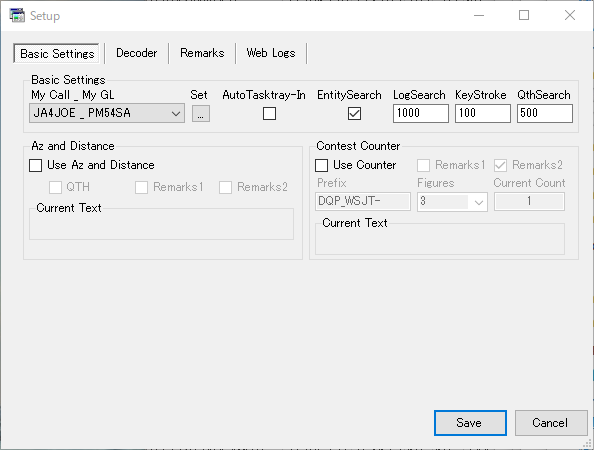Click the Set ellipsis button
This screenshot has height=450, width=594.
(201, 114)
